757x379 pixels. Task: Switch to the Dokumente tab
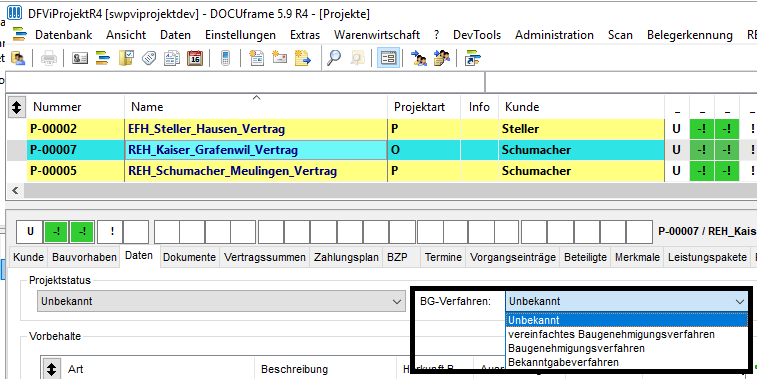click(189, 257)
